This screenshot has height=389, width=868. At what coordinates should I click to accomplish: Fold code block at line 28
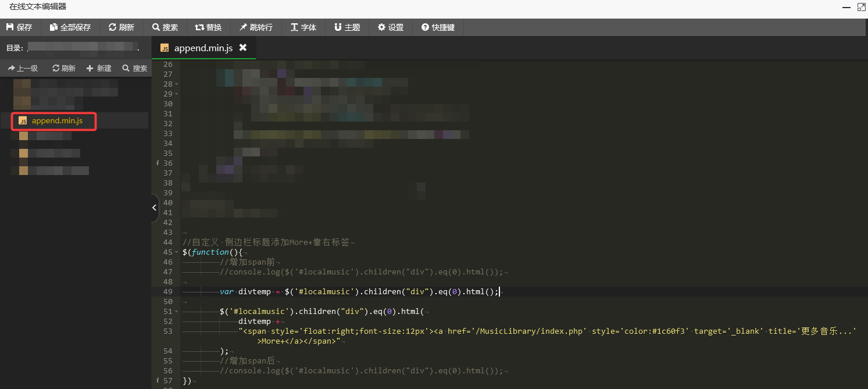point(177,84)
